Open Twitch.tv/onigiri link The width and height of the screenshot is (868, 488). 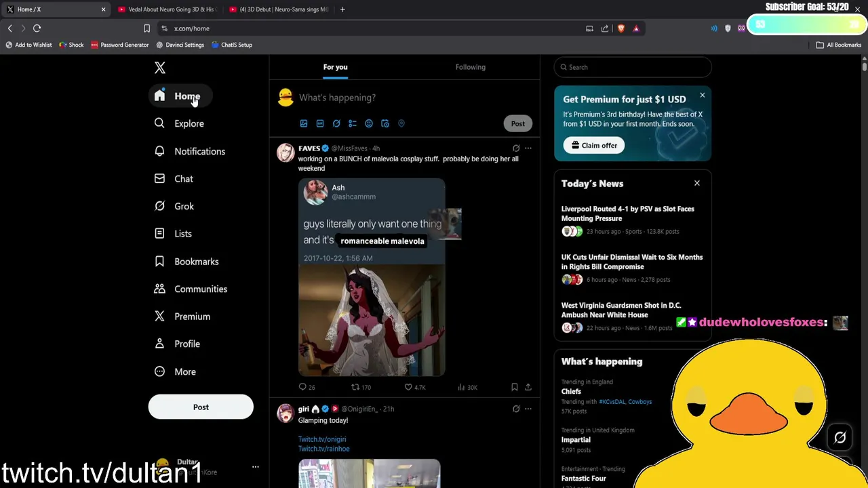322,439
